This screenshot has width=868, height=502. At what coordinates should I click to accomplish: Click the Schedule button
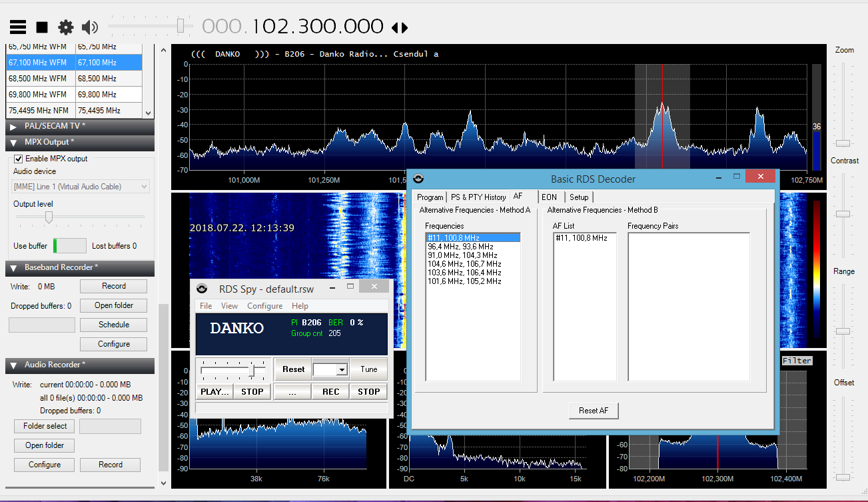point(114,325)
